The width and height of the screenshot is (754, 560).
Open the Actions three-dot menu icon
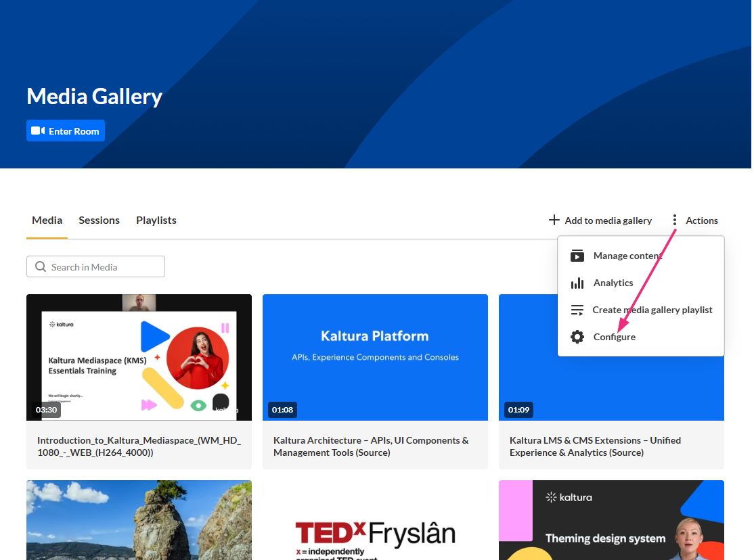pos(675,220)
